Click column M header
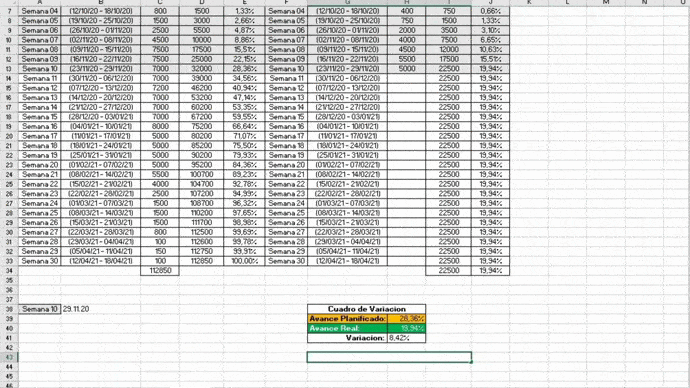This screenshot has width=690, height=388. 606,3
